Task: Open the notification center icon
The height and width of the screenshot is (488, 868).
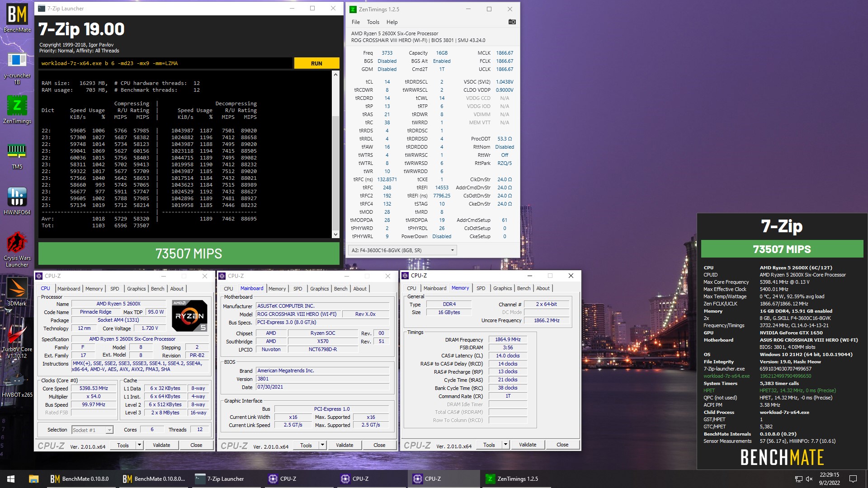Action: click(x=853, y=479)
